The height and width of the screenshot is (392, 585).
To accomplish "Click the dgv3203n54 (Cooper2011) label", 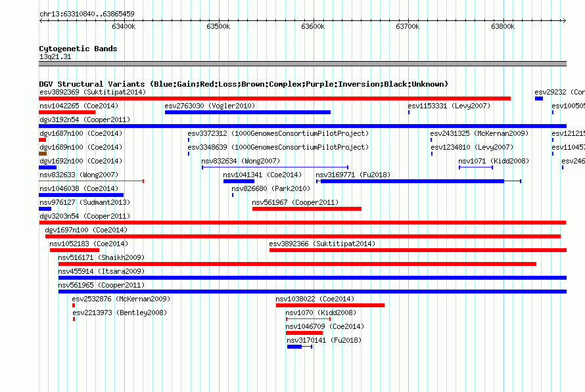I will 85,216.
